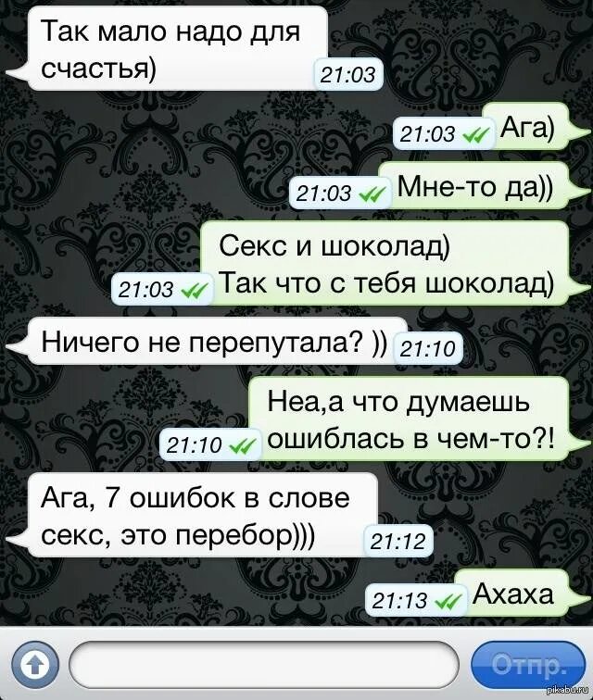The image size is (593, 700).
Task: Tap the 21:12 timestamp label
Action: click(x=397, y=543)
